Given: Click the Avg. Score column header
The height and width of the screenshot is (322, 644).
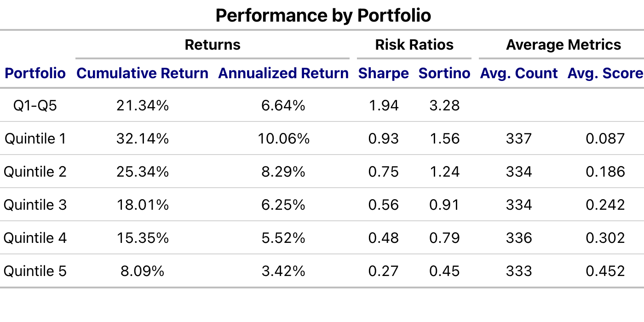Looking at the screenshot, I should 605,73.
